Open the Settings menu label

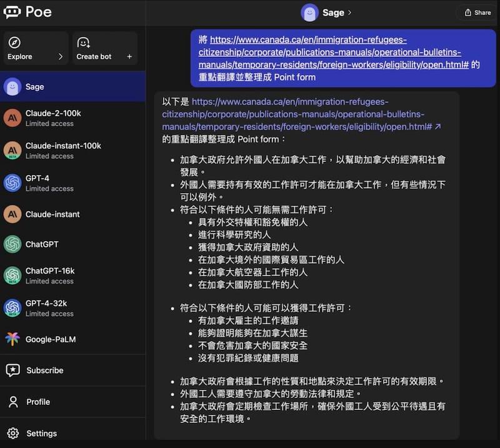[x=41, y=434]
